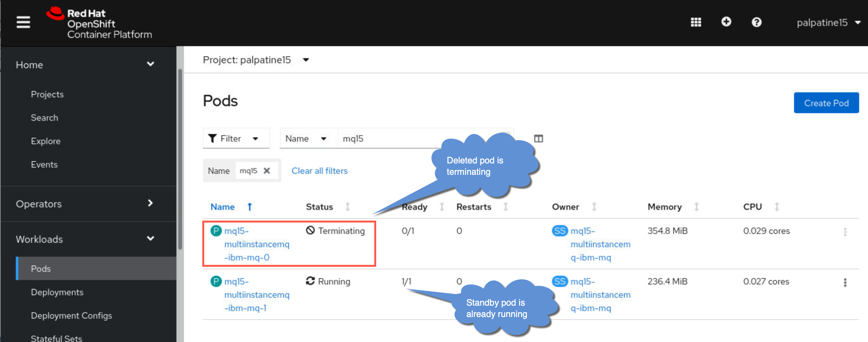Screen dimensions: 868x342
Task: Open Stateful Sets in the sidebar
Action: coord(56,338)
